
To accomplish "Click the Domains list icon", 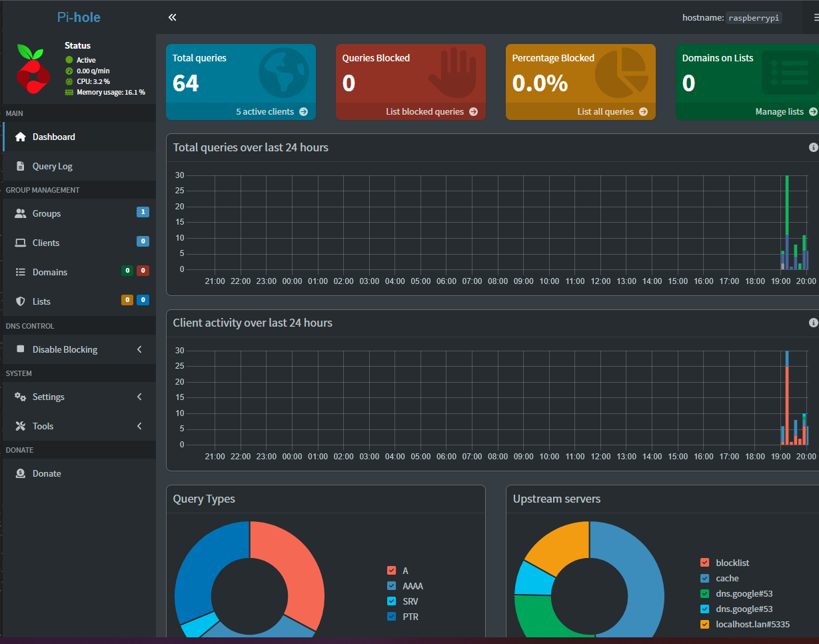I will tap(19, 271).
